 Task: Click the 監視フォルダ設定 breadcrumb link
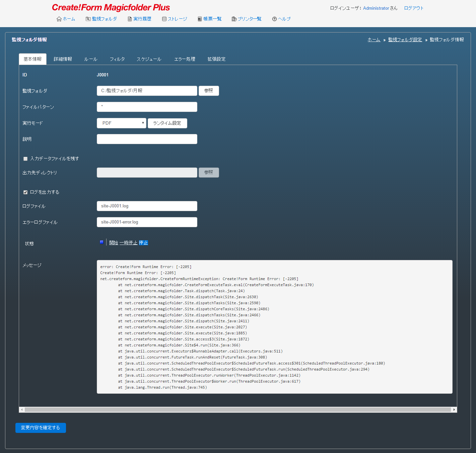(405, 40)
